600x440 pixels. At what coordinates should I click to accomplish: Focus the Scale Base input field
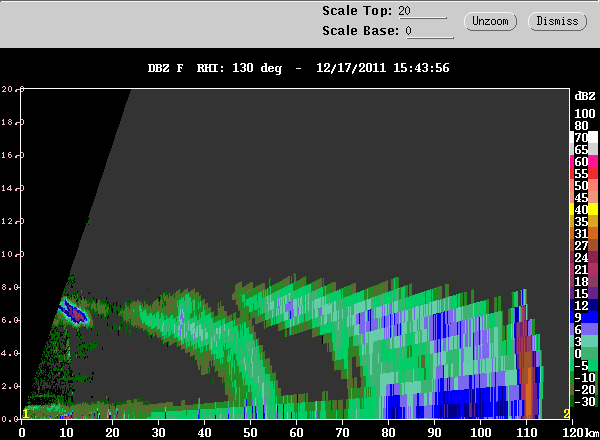pyautogui.click(x=429, y=31)
